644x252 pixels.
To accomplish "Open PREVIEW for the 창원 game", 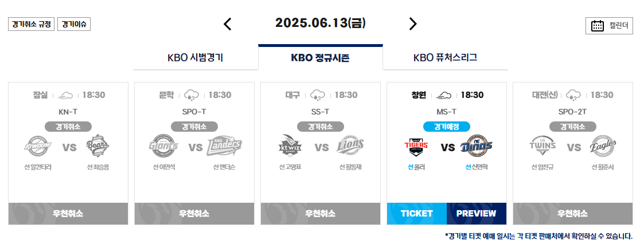I will [x=477, y=214].
